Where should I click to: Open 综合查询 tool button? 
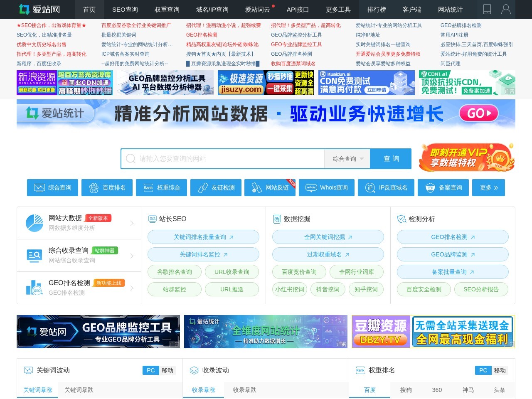pos(52,187)
